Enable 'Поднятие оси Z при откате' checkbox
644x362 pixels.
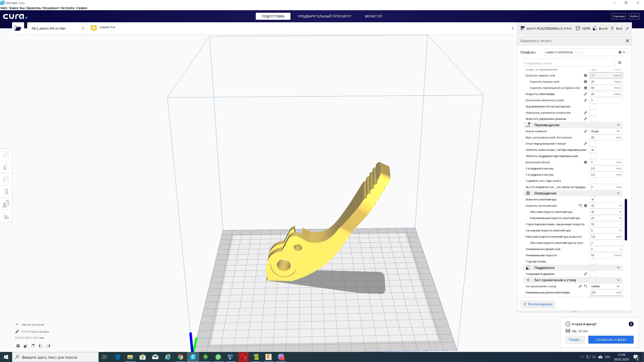[593, 181]
